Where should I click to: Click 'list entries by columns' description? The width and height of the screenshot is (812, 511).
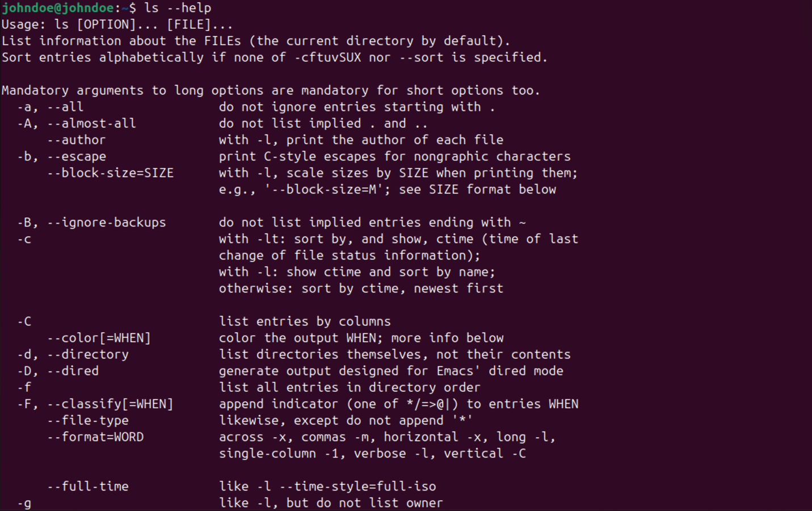point(305,321)
